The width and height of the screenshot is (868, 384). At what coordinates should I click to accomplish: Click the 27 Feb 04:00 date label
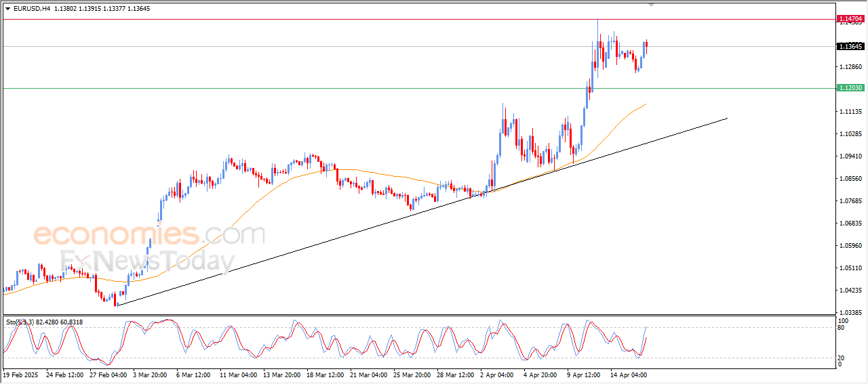[108, 375]
